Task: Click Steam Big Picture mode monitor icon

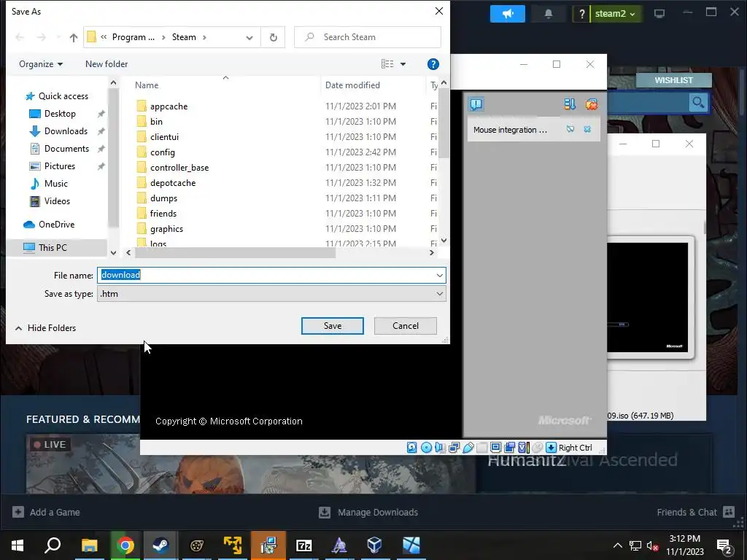Action: click(659, 14)
